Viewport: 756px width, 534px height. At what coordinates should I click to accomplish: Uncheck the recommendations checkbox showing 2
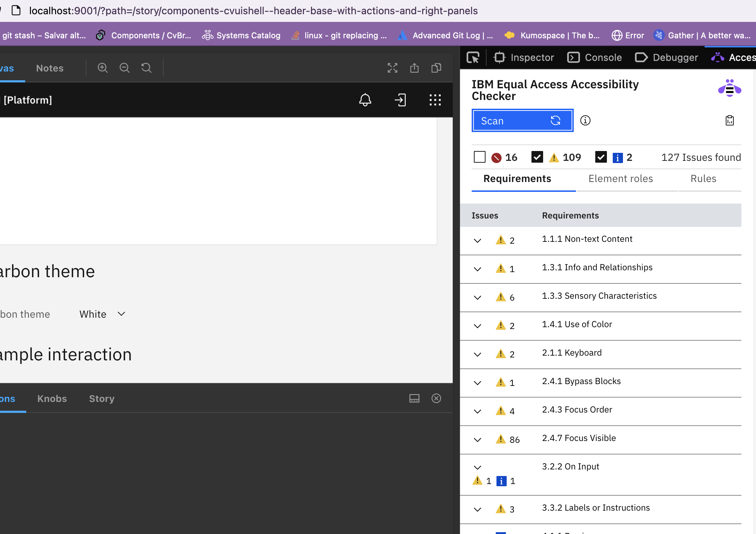[601, 157]
